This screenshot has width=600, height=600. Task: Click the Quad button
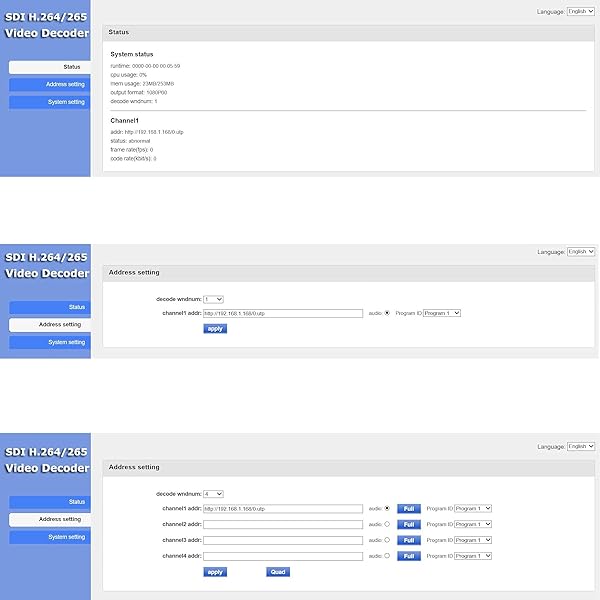(278, 572)
